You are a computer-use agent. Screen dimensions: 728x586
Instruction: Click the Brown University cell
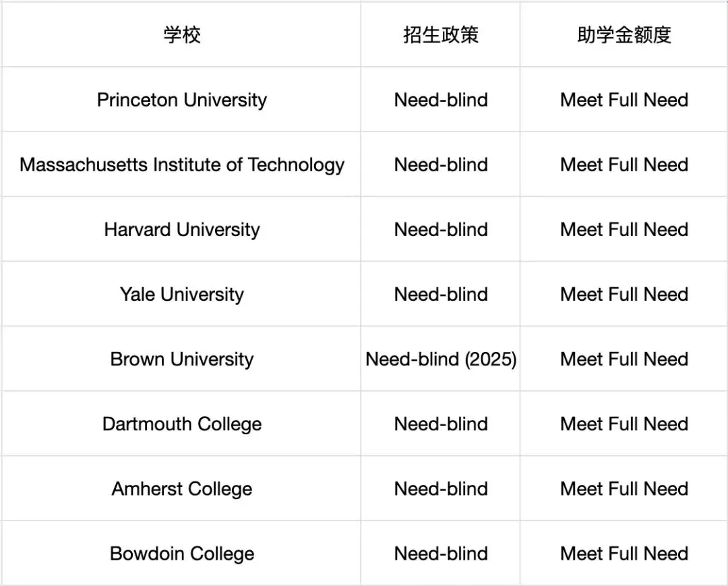point(182,359)
